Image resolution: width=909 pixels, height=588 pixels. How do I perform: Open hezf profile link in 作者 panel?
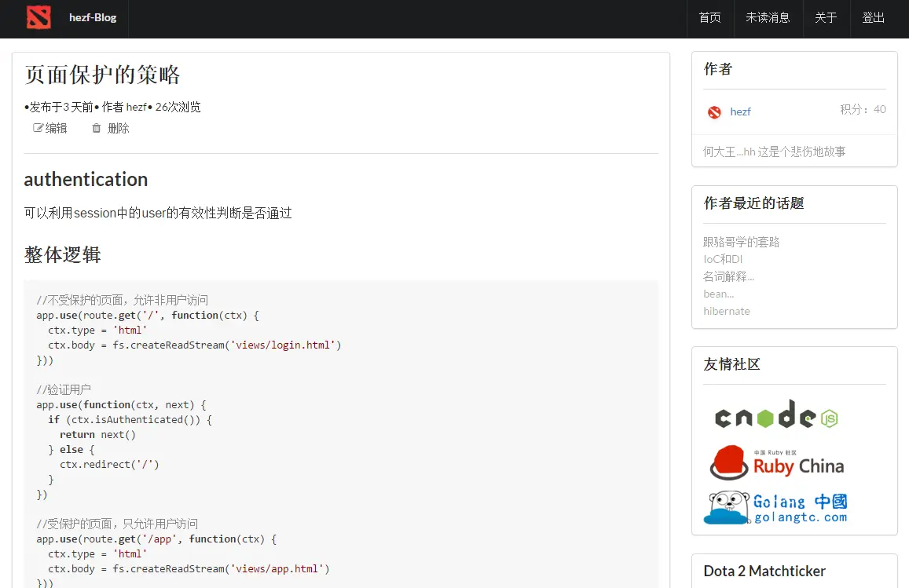[740, 111]
